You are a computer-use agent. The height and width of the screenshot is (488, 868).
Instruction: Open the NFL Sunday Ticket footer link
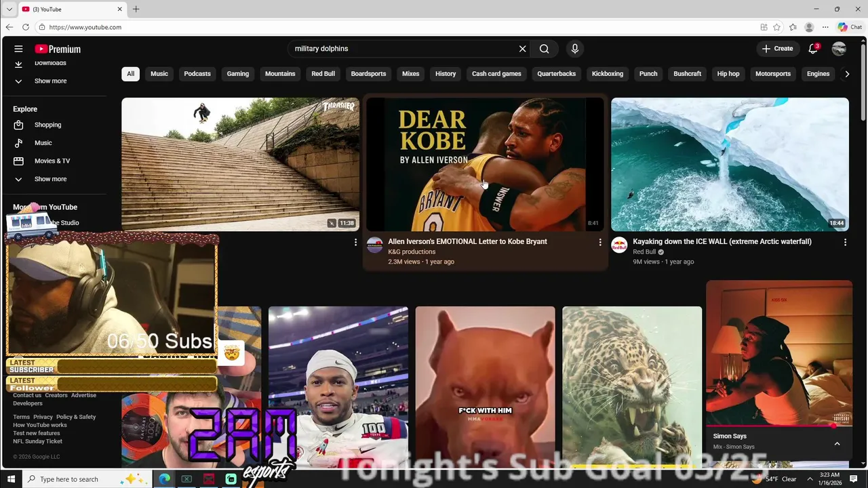pyautogui.click(x=37, y=441)
